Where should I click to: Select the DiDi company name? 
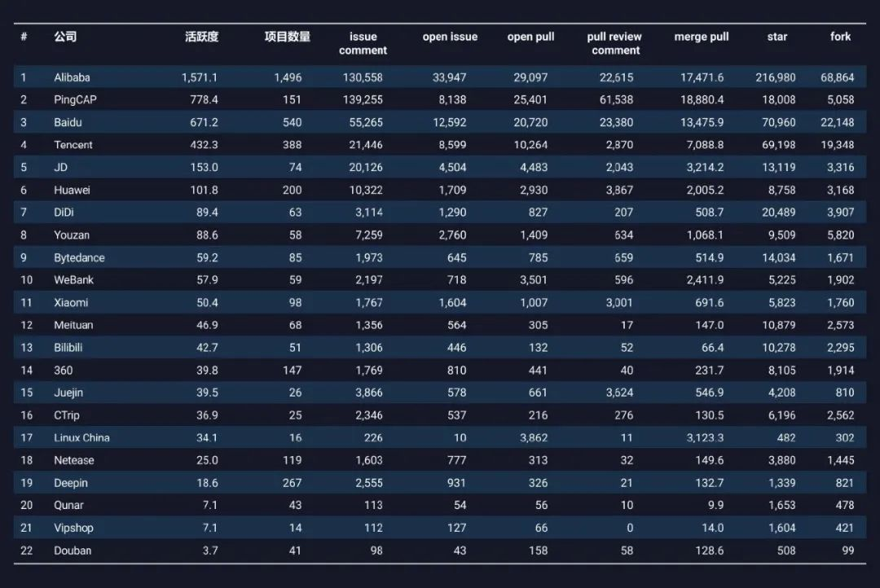click(x=64, y=212)
